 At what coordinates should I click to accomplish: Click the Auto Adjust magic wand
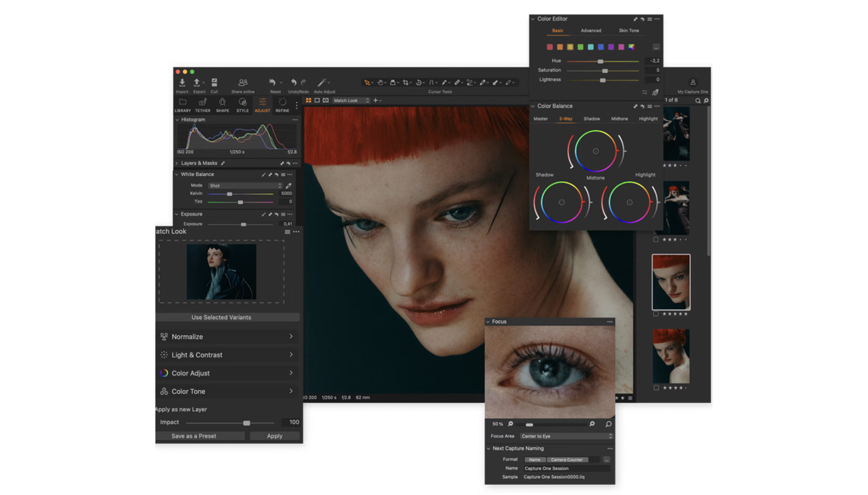click(323, 83)
